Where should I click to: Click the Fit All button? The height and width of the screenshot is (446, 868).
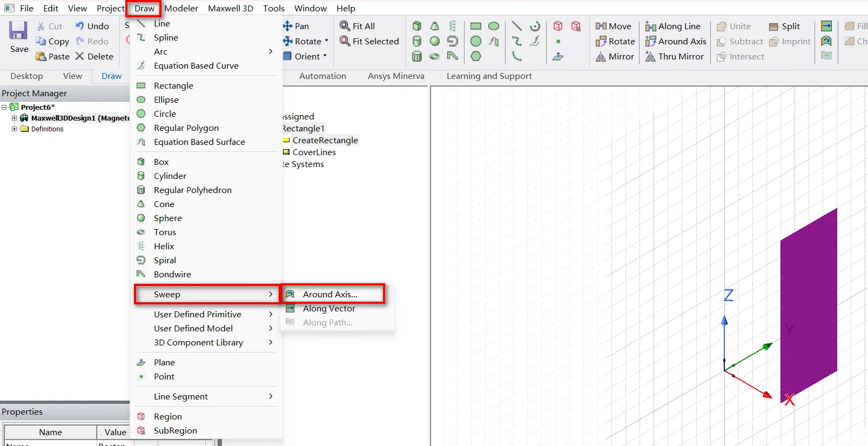coord(357,26)
